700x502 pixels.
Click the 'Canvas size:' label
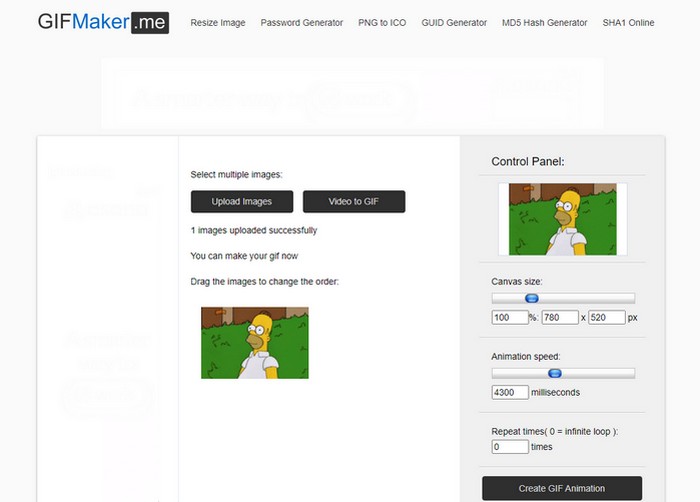point(517,282)
